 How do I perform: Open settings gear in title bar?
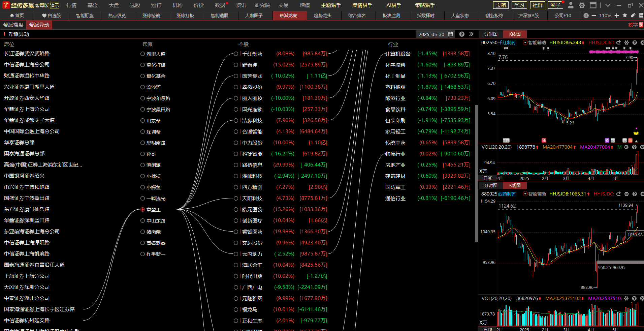pos(582,5)
